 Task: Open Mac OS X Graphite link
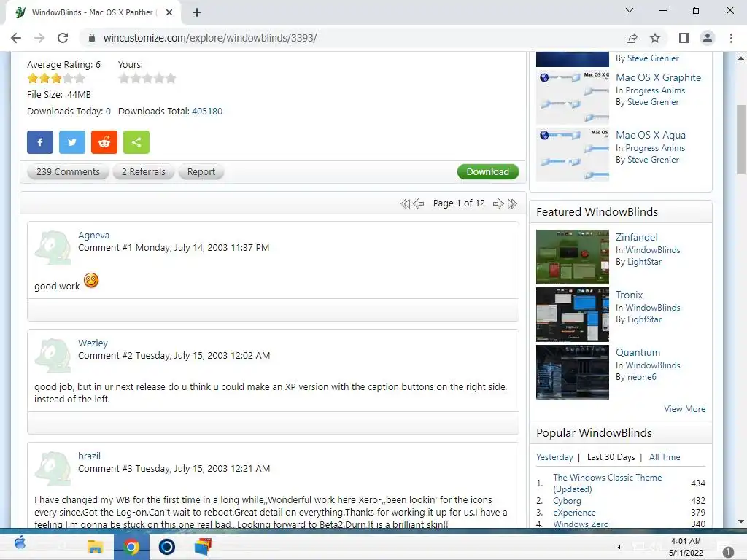(x=658, y=77)
